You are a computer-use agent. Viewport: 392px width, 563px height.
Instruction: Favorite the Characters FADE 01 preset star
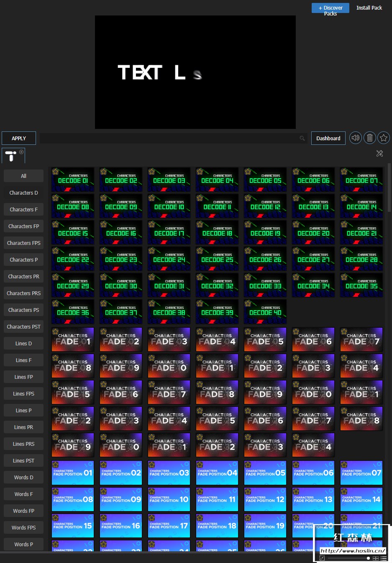55,332
